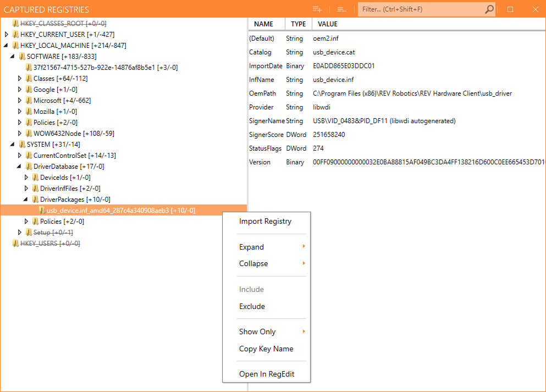This screenshot has width=546, height=392.
Task: Click the folder icon beside HKEY_LOCAL_MACHINE
Action: (x=15, y=46)
